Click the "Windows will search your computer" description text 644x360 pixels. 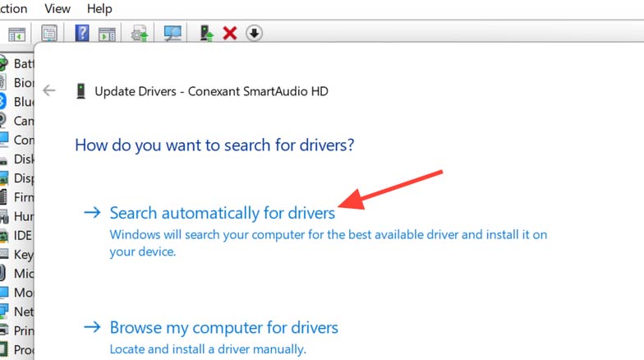pos(329,243)
